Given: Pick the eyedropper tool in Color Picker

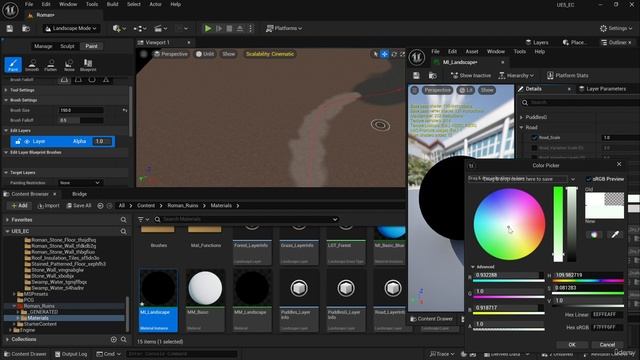Looking at the screenshot, I should [615, 234].
